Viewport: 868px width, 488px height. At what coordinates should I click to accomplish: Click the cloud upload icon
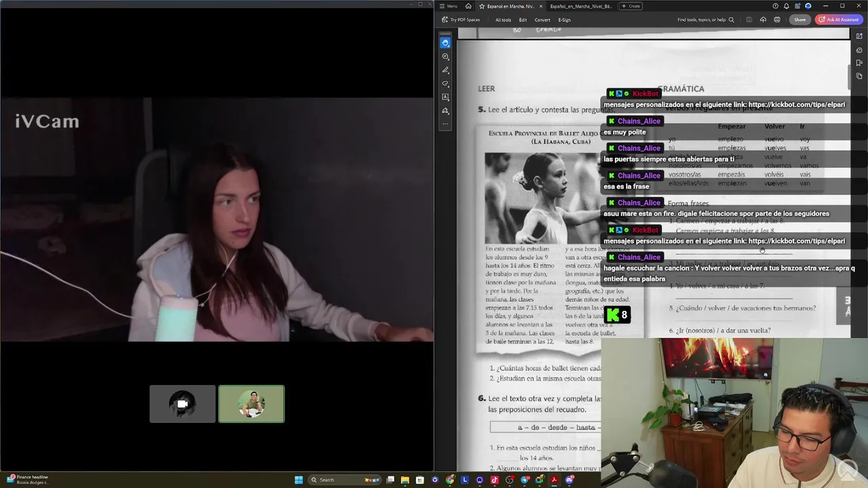tap(763, 20)
